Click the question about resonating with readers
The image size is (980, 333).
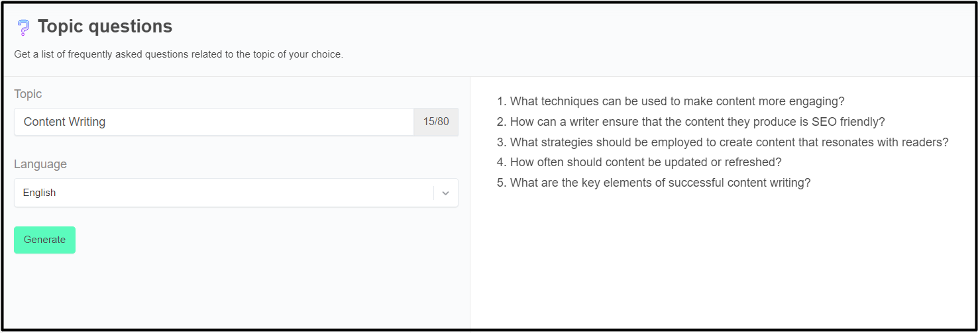[x=729, y=142]
